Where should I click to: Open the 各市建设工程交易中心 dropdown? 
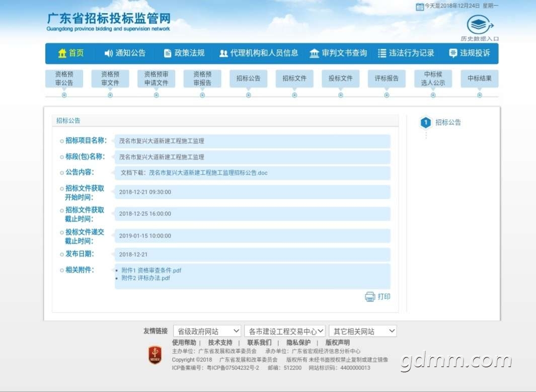click(x=285, y=331)
